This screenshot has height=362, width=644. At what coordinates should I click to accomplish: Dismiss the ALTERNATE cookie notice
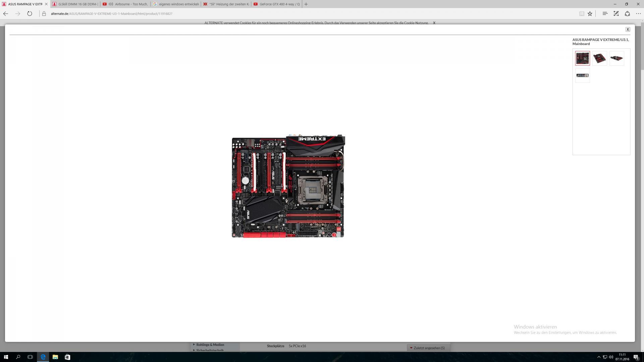pos(434,23)
